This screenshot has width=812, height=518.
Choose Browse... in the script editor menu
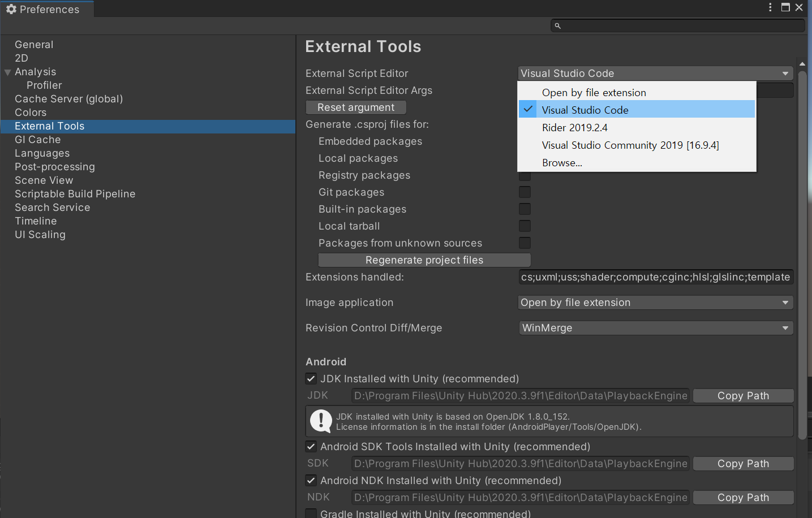tap(562, 163)
